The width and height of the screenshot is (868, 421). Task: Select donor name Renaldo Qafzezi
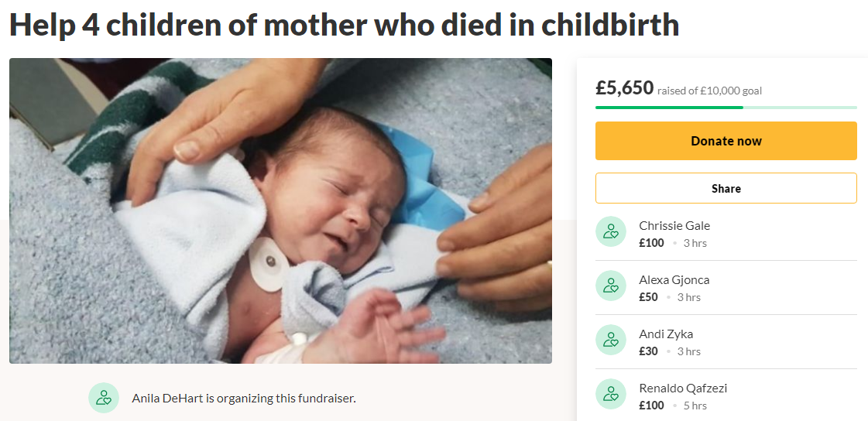click(x=683, y=388)
